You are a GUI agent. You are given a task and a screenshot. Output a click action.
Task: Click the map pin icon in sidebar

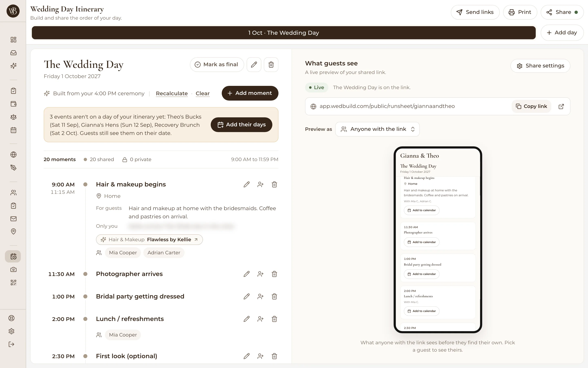(x=13, y=231)
